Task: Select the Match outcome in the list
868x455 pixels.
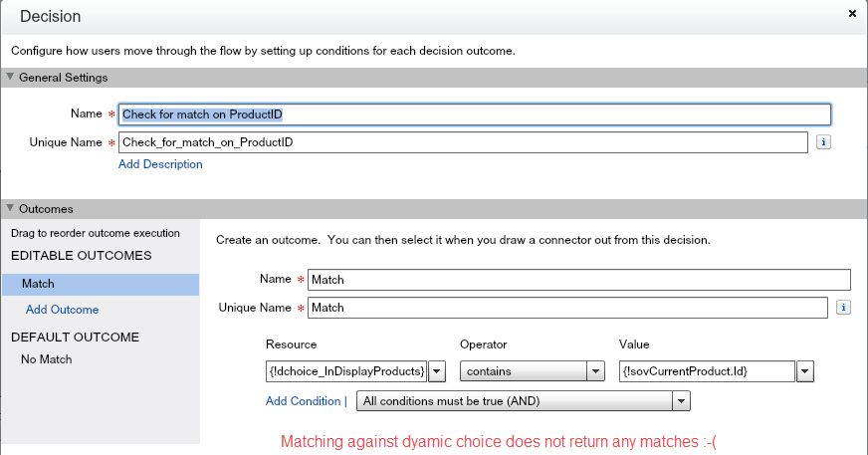Action: pos(100,285)
